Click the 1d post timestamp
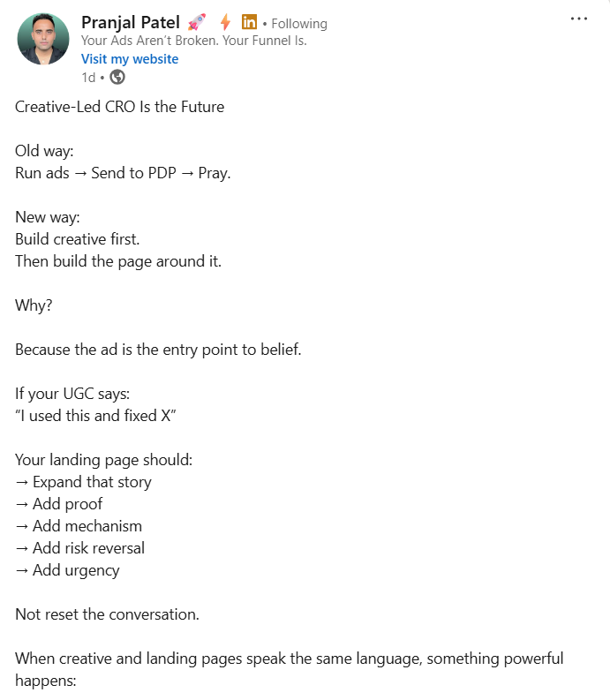 (x=88, y=78)
